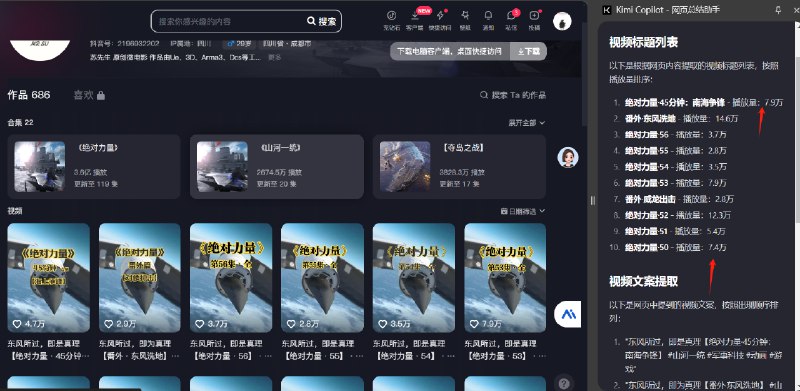800x391 pixels.
Task: Expand all collections via 展开全部
Action: point(526,123)
